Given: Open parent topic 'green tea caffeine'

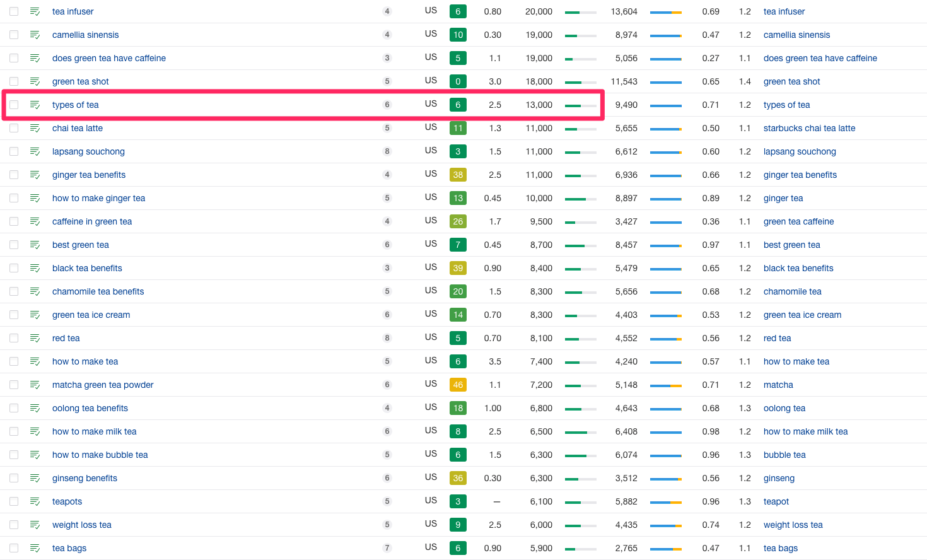Looking at the screenshot, I should [x=798, y=221].
